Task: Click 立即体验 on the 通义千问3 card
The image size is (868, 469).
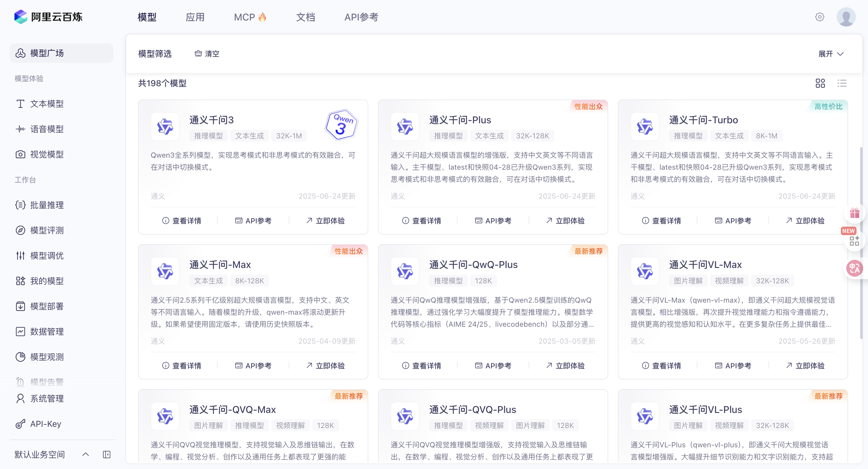Action: tap(325, 221)
